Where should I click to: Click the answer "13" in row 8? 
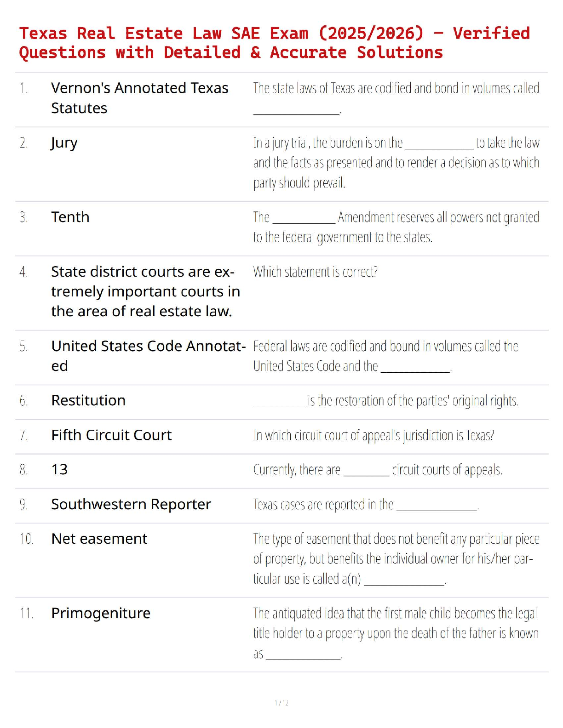(x=59, y=469)
